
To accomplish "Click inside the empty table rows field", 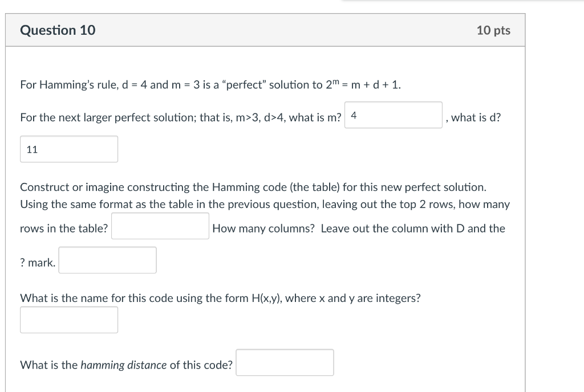I will click(160, 225).
